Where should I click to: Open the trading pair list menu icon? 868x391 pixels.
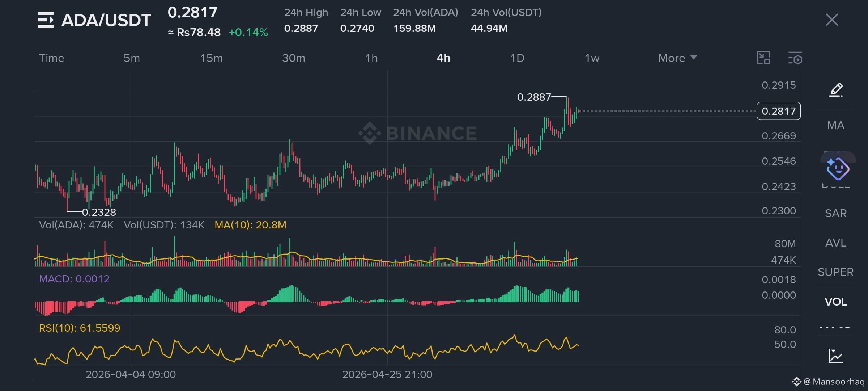click(46, 20)
